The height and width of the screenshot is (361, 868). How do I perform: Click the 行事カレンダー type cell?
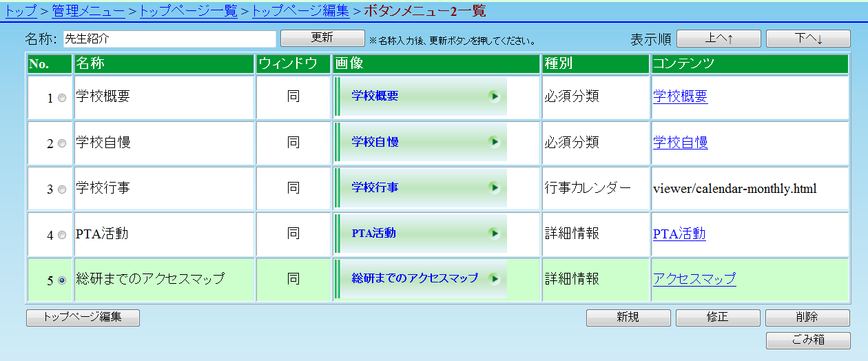click(x=596, y=187)
